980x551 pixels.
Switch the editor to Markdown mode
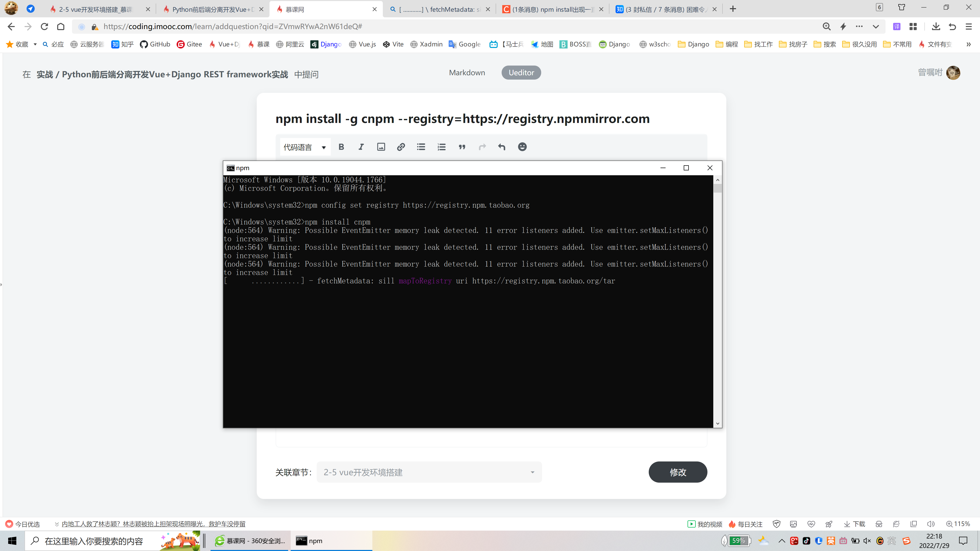[467, 72]
